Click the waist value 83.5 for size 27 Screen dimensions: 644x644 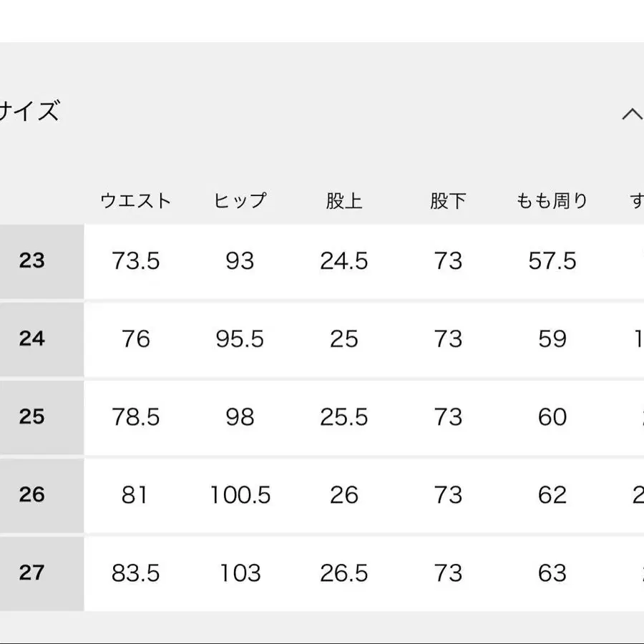point(137,572)
